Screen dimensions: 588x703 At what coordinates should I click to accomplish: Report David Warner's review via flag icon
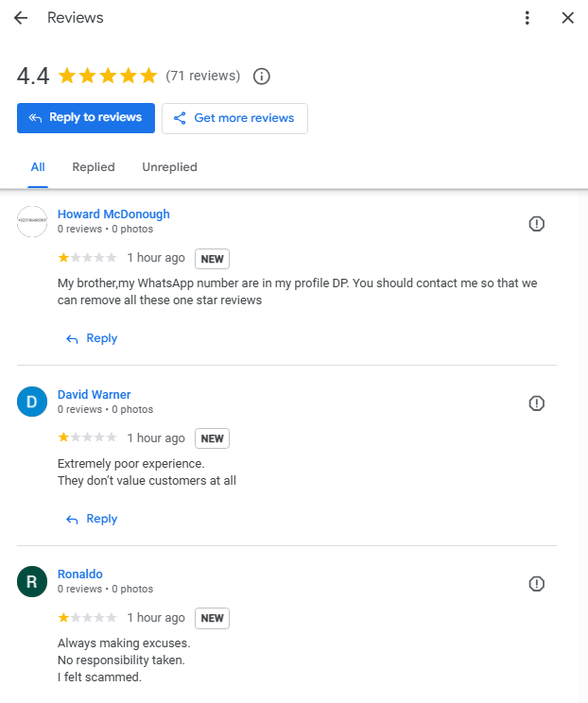coord(536,403)
